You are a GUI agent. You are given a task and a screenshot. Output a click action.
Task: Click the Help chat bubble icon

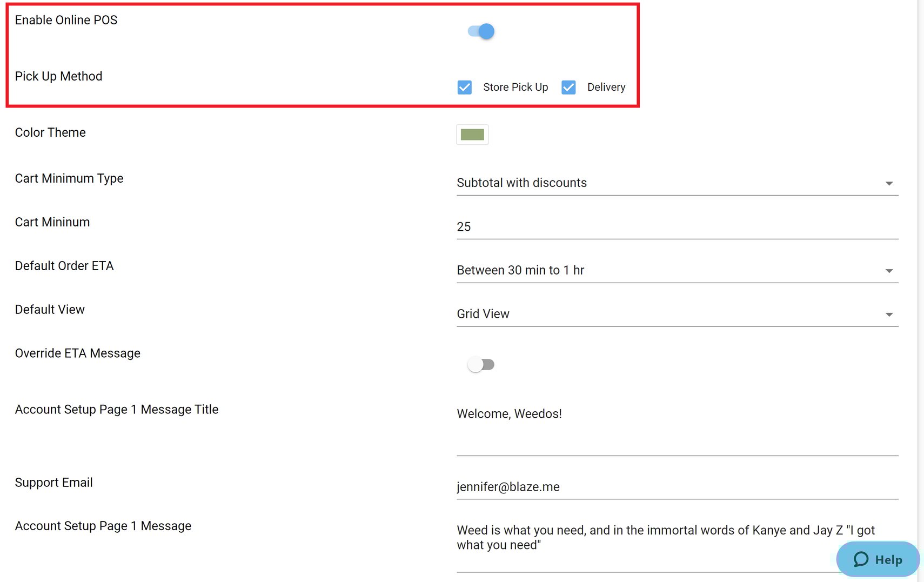coord(861,559)
